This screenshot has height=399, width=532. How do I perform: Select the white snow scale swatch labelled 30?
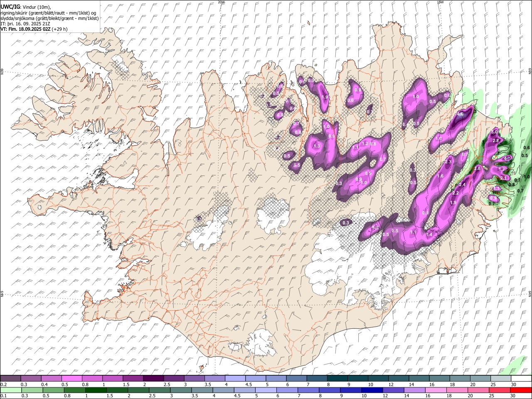[x=521, y=378]
